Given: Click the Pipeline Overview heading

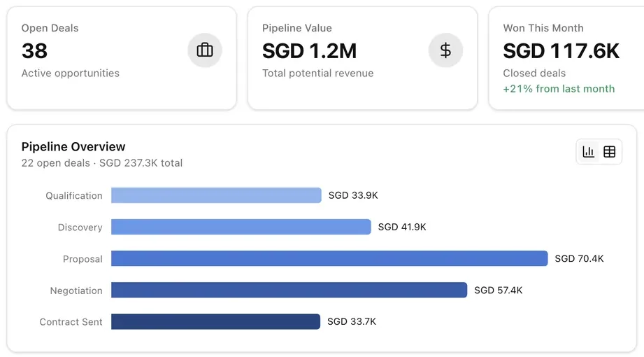Looking at the screenshot, I should coord(73,147).
